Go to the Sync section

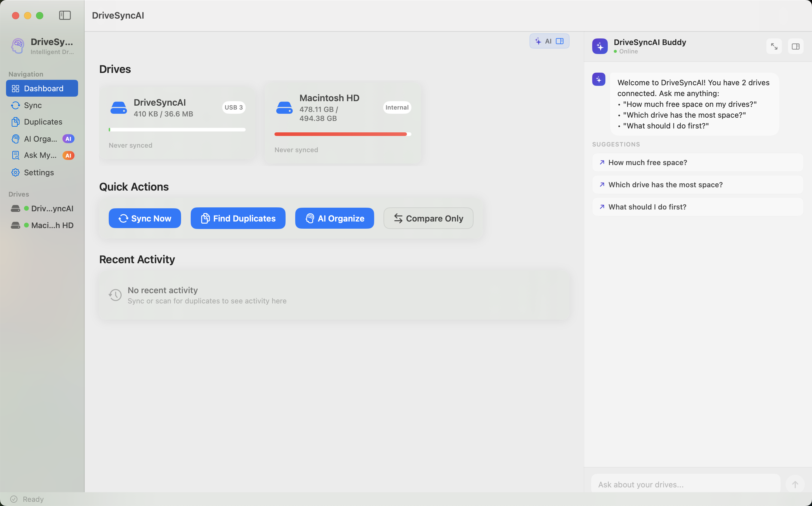[42, 105]
